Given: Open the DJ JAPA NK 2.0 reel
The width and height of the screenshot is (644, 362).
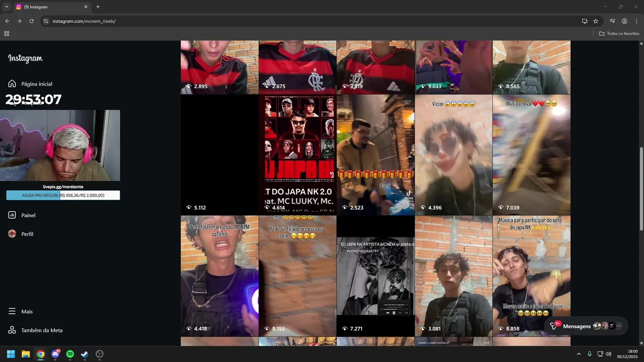Looking at the screenshot, I should pos(297,155).
